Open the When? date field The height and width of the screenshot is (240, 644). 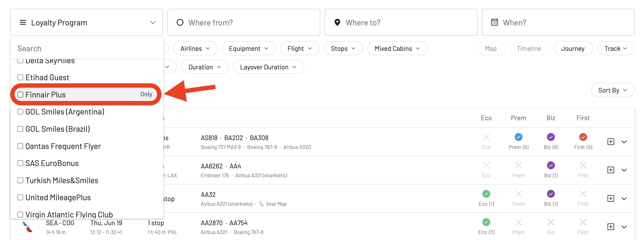[558, 23]
